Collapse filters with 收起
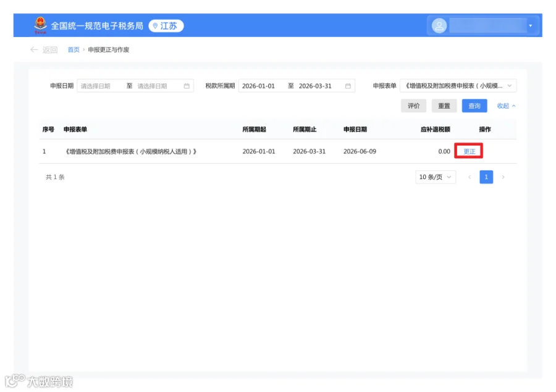This screenshot has width=556, height=392. click(506, 106)
